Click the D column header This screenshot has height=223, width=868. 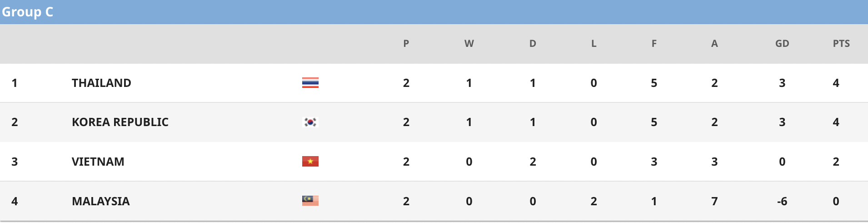[533, 44]
